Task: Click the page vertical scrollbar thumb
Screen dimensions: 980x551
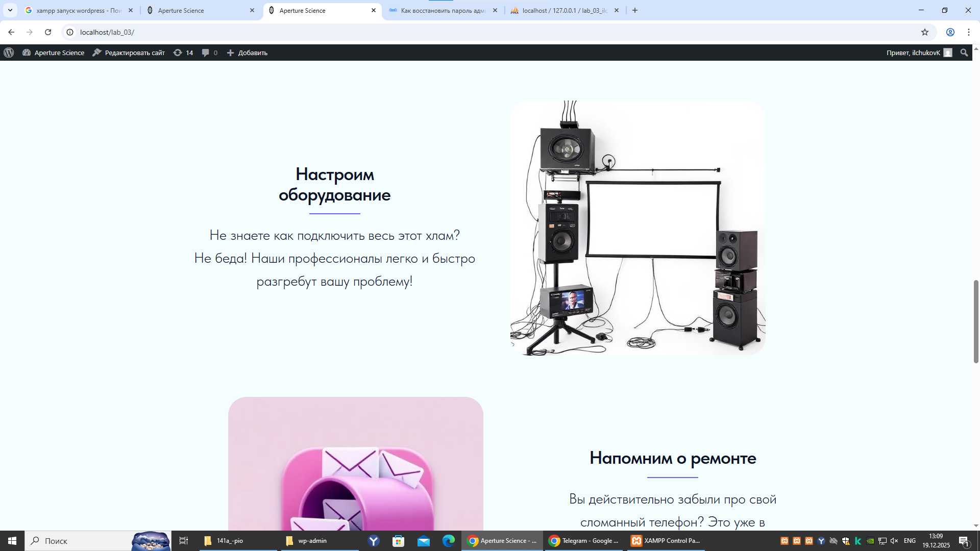Action: 976,321
